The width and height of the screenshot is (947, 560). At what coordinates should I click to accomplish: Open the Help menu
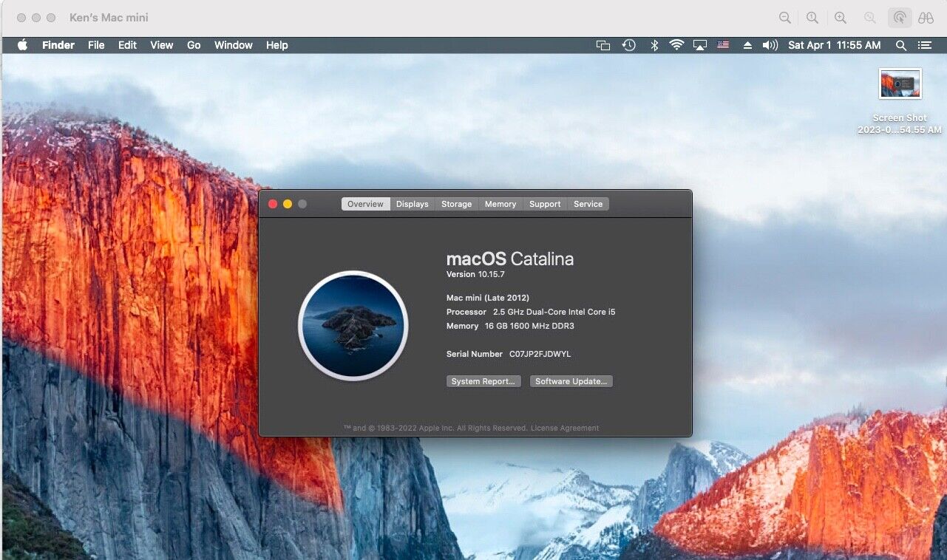point(276,45)
